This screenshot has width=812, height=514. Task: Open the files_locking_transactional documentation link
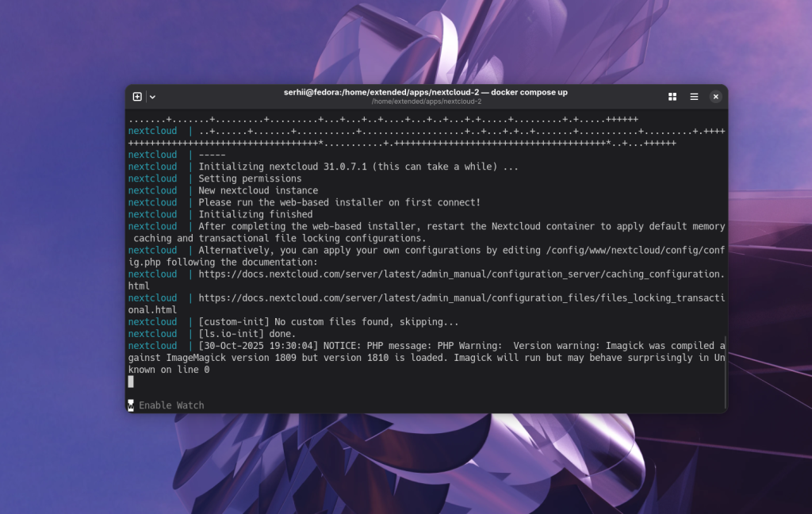pyautogui.click(x=460, y=298)
